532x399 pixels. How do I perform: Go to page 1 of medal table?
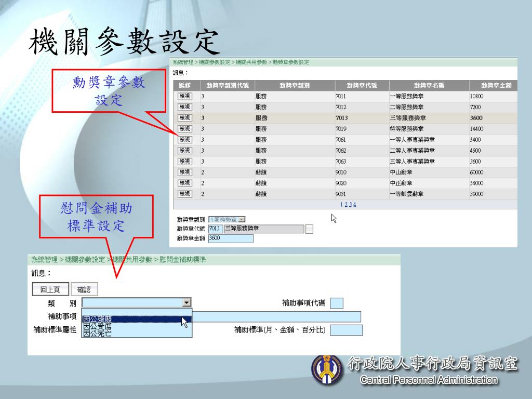coord(342,204)
